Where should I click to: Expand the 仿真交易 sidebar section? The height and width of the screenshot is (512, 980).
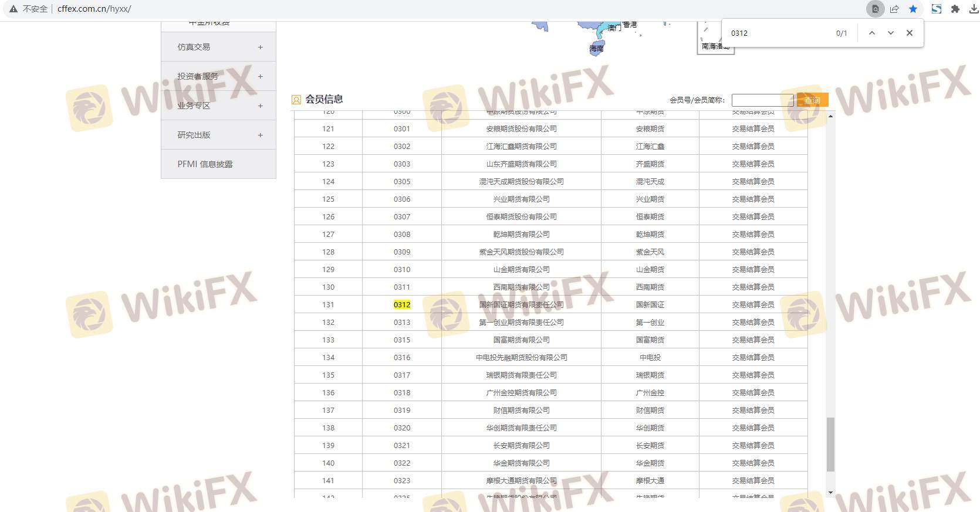tap(260, 47)
